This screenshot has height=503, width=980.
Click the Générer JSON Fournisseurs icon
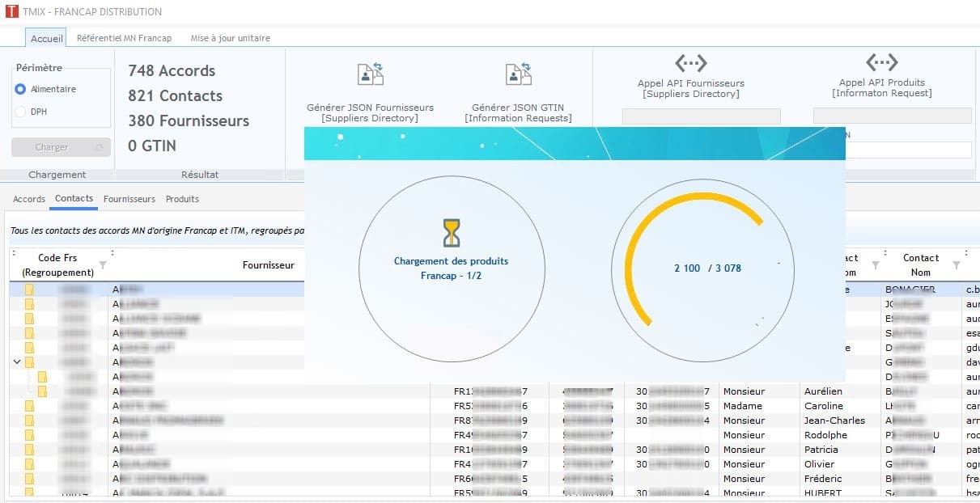[370, 74]
